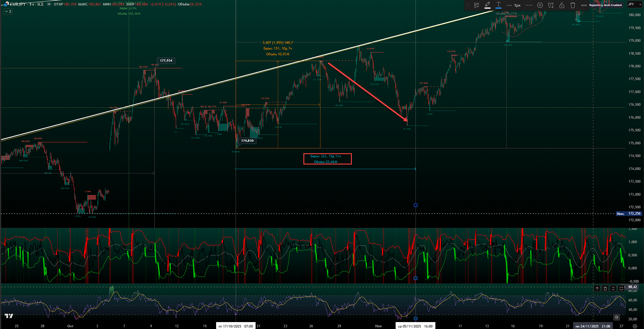Open drawing templates icon in floating toolbar
The width and height of the screenshot is (644, 329).
click(x=477, y=5)
